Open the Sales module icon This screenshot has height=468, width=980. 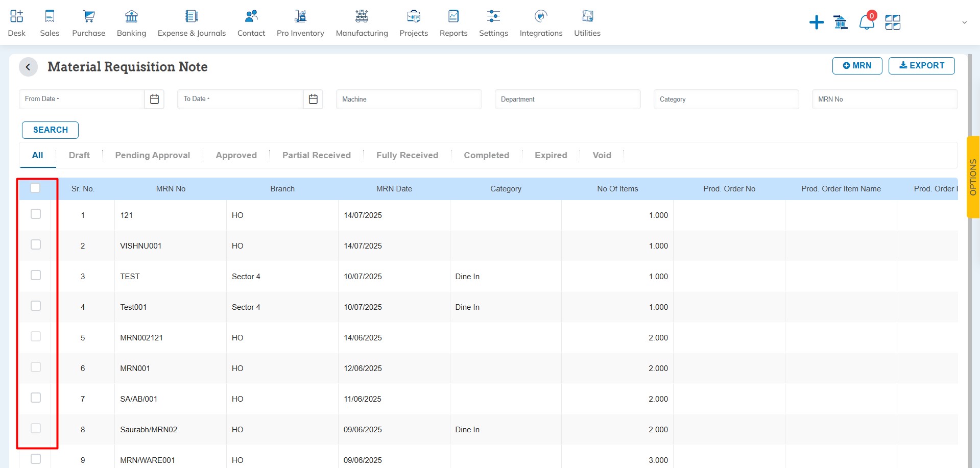click(x=50, y=16)
